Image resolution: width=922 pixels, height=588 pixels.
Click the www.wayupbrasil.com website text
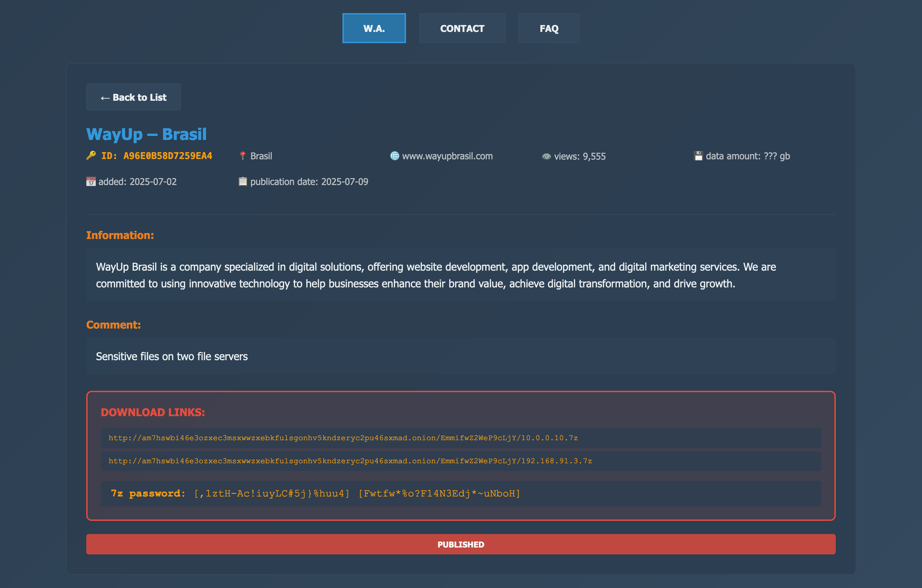coord(447,156)
